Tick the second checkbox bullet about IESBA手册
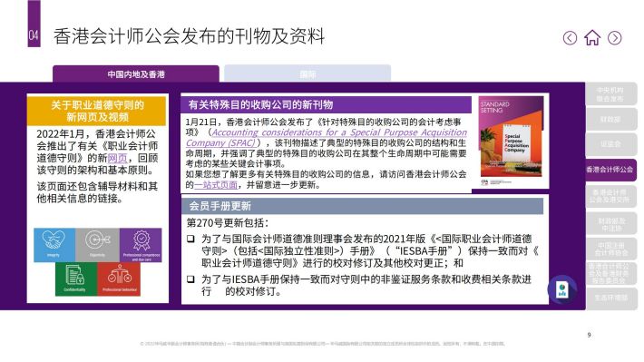The image size is (644, 362). point(190,279)
